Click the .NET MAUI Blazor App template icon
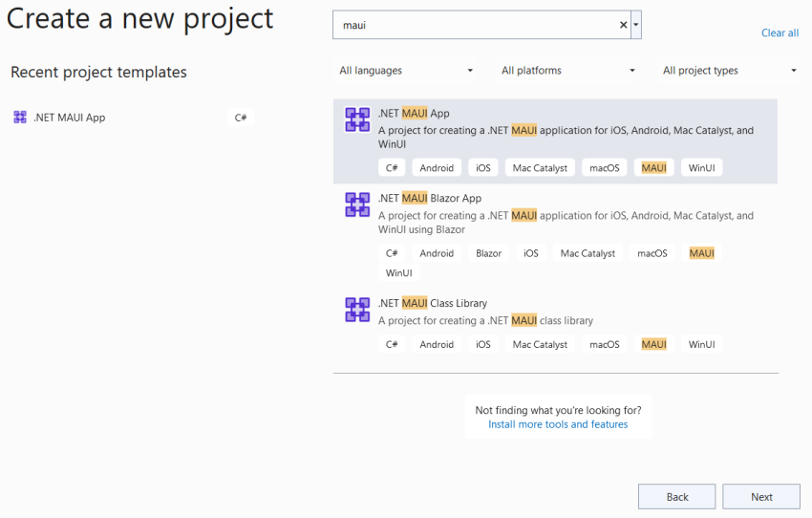Screen dimensions: 812x518 click(357, 205)
